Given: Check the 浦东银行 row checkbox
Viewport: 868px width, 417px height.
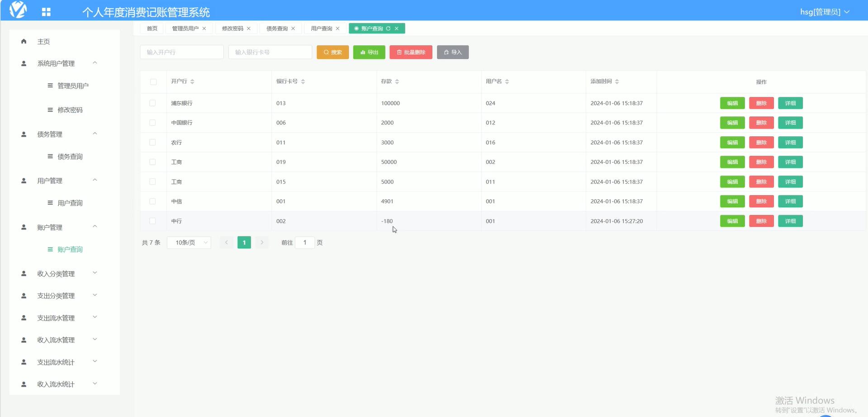Looking at the screenshot, I should coord(152,103).
